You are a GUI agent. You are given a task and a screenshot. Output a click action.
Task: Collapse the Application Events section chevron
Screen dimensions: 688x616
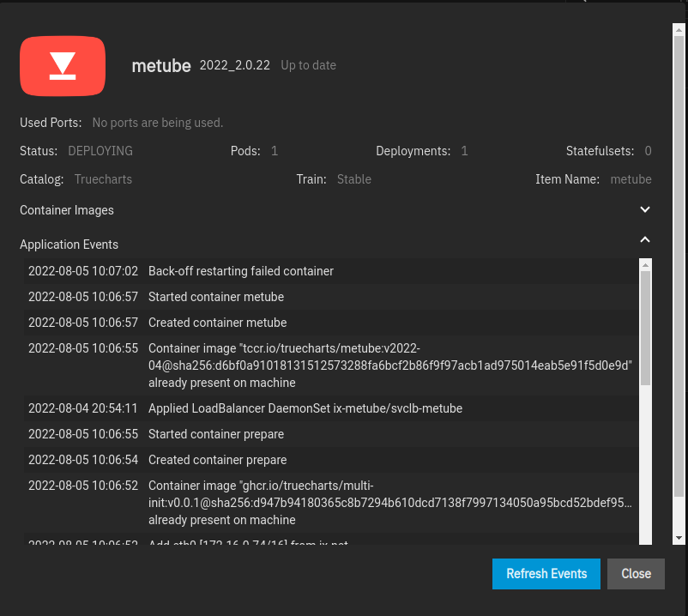coord(644,239)
